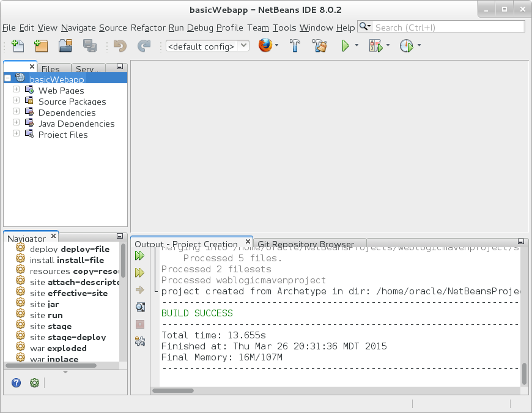This screenshot has height=413, width=532.
Task: Click the Re-run green arrows icon in Output
Action: coord(140,256)
